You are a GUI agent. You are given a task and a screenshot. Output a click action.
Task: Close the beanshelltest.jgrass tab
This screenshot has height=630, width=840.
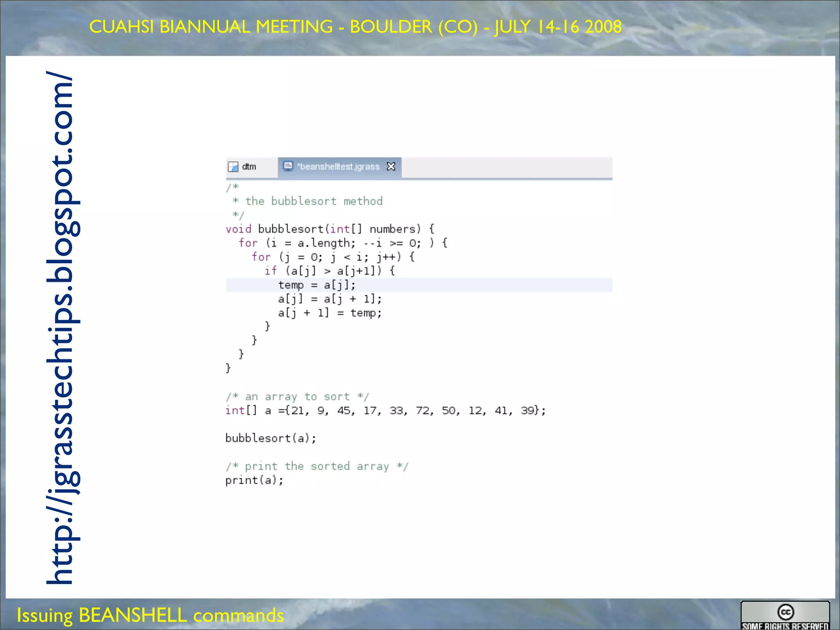point(391,167)
